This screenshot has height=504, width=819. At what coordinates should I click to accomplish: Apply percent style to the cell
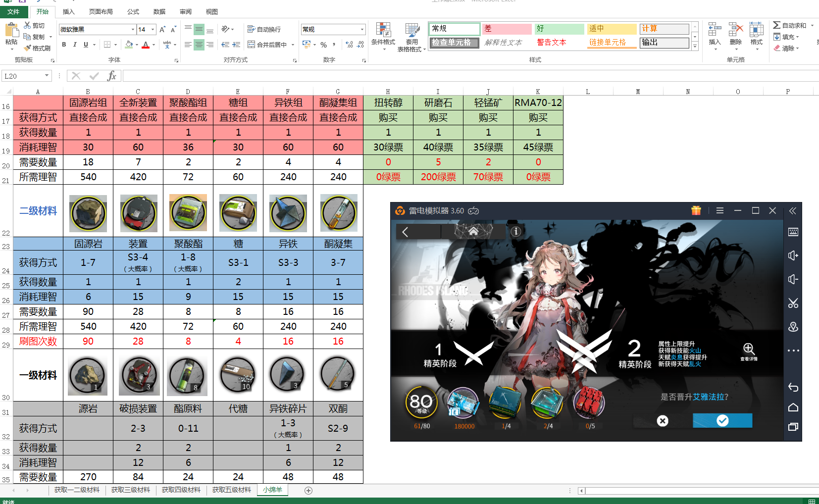[x=323, y=45]
